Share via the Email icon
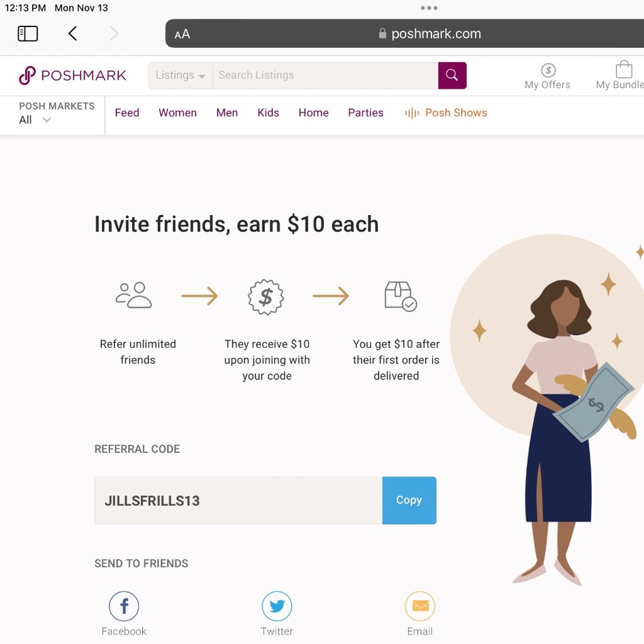 [420, 607]
